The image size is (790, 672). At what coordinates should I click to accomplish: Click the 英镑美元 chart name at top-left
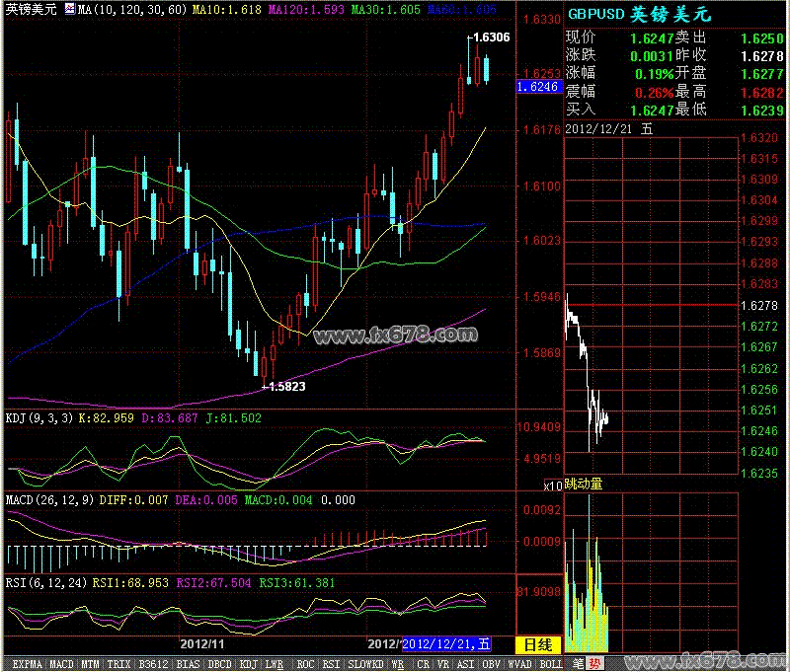click(32, 9)
